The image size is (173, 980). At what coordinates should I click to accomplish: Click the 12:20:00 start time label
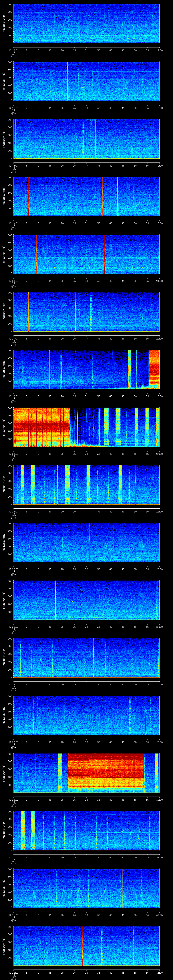[13, 281]
